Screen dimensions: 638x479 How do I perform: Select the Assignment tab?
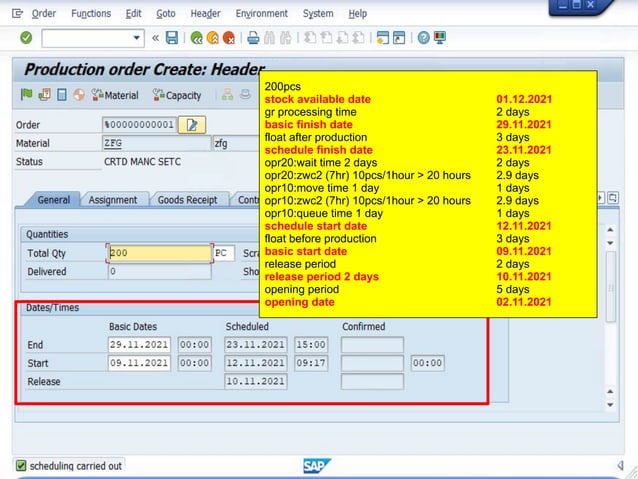(113, 200)
